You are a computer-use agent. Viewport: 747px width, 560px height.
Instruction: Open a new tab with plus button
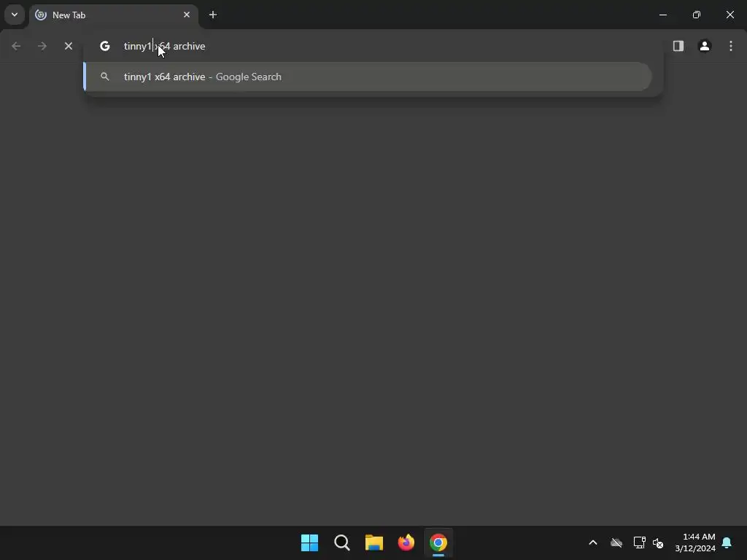213,15
